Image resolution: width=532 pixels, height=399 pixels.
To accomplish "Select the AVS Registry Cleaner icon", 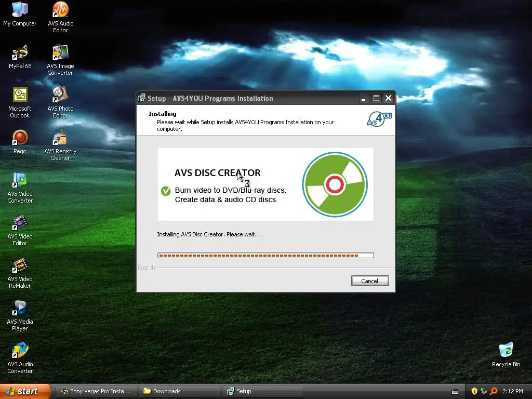I will [60, 145].
